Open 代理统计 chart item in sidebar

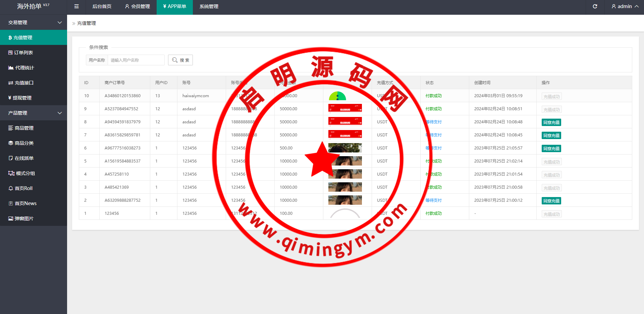(x=24, y=68)
